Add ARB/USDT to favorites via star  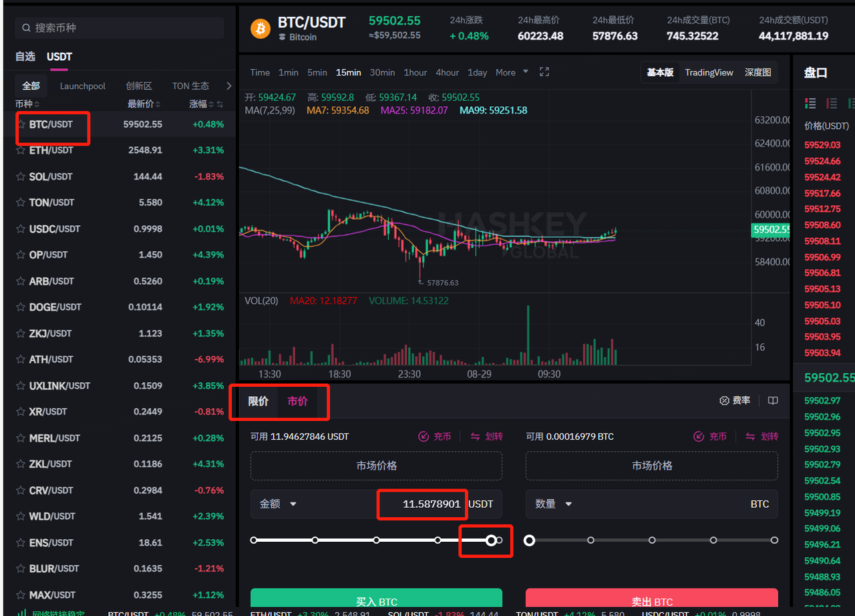(22, 281)
